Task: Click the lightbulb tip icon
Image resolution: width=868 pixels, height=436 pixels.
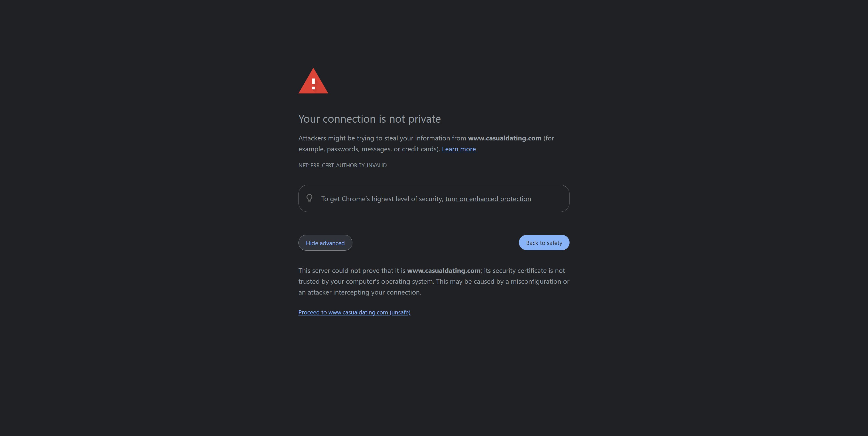Action: 309,198
